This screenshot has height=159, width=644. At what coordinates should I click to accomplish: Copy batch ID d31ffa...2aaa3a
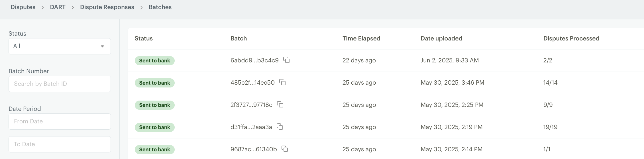pyautogui.click(x=280, y=127)
